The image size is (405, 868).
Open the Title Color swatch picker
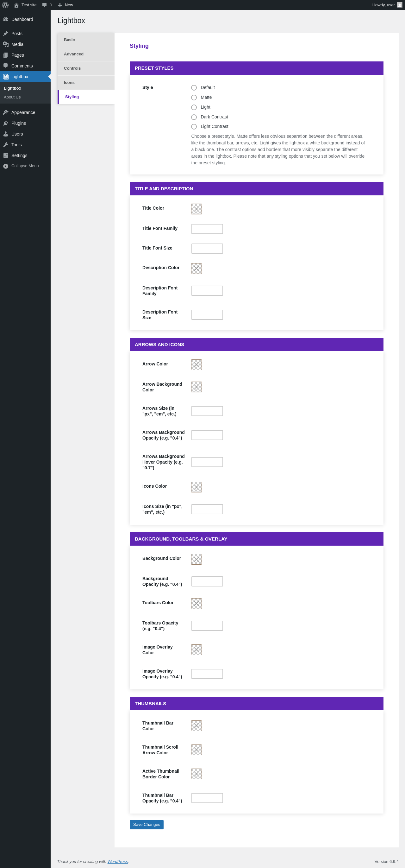(196, 209)
